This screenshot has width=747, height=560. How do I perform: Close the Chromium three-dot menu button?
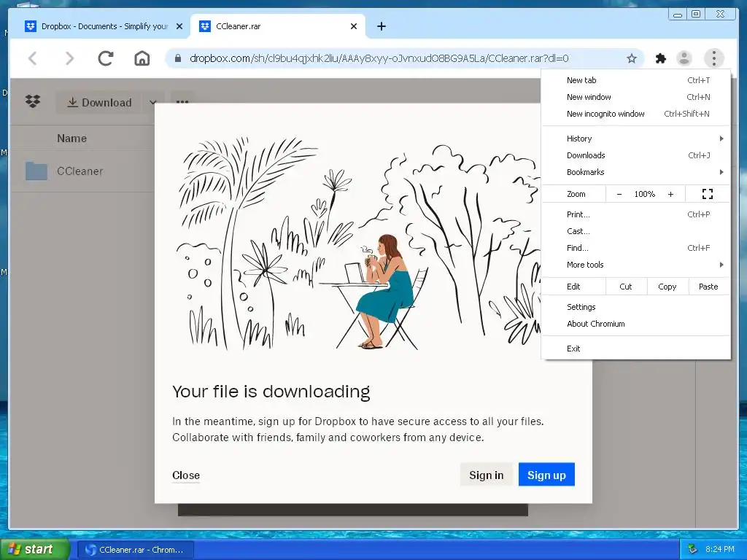pos(713,58)
